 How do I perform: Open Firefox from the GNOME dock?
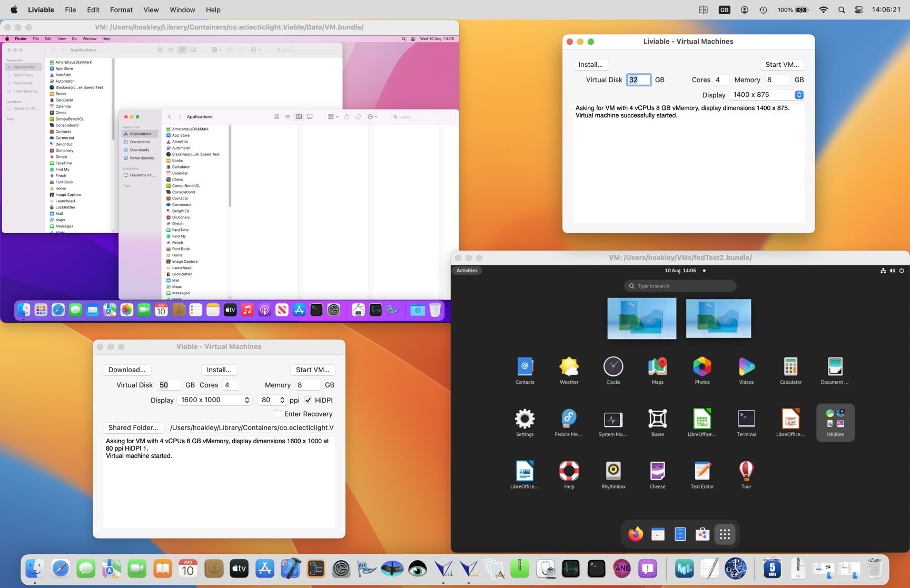(x=635, y=533)
